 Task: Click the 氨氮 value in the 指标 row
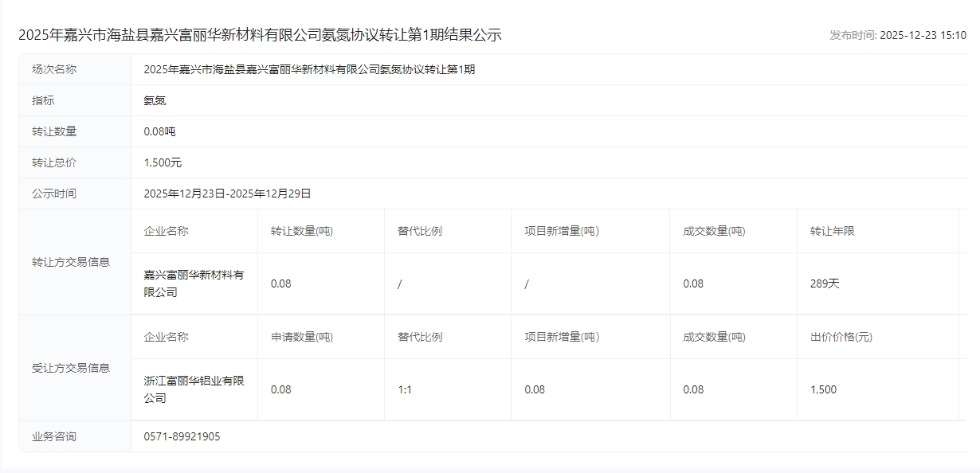155,100
